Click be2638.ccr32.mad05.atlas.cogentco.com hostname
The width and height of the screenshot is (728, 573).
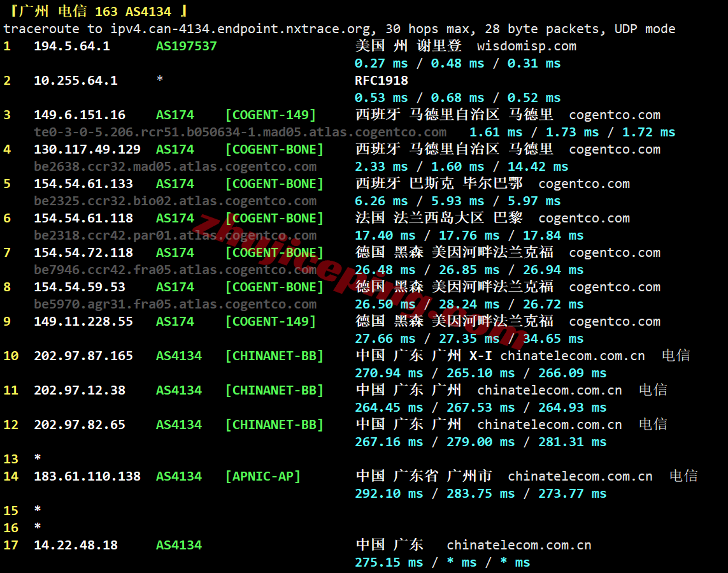[175, 166]
